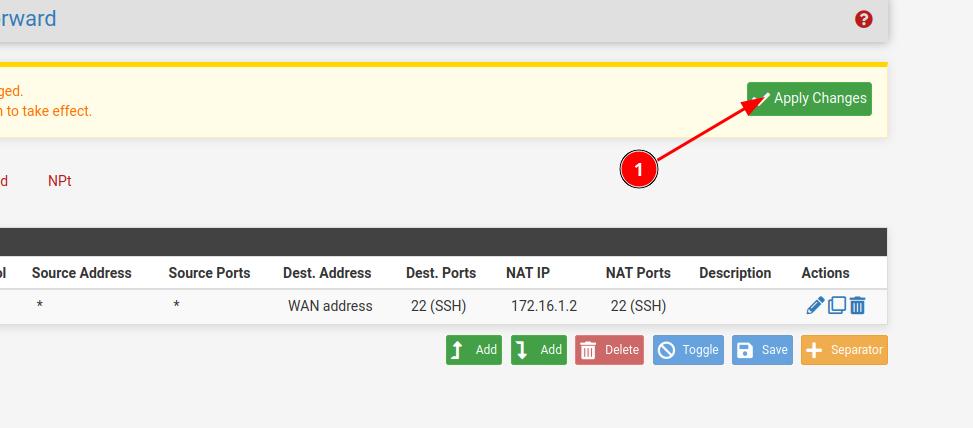Viewport: 973px width, 428px height.
Task: Click the Dest. Address column header
Action: point(327,273)
